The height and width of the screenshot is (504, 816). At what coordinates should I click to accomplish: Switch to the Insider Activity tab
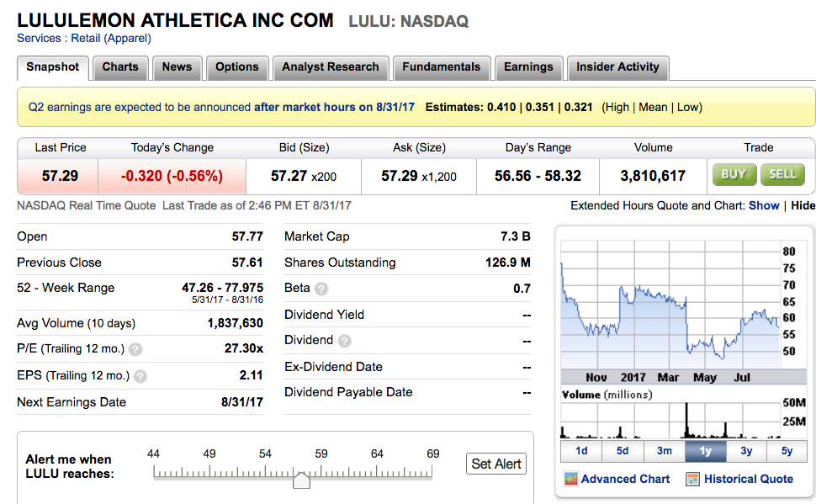617,67
